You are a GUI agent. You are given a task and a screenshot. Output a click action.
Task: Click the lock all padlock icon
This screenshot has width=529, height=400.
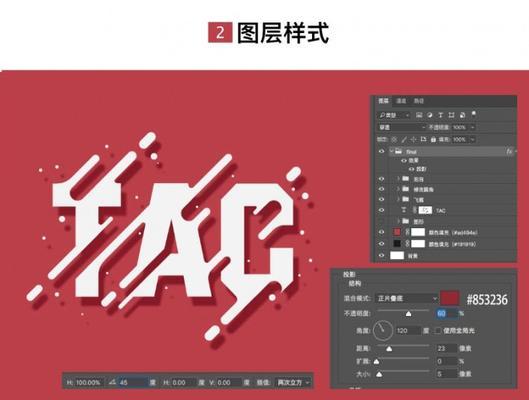click(x=433, y=139)
